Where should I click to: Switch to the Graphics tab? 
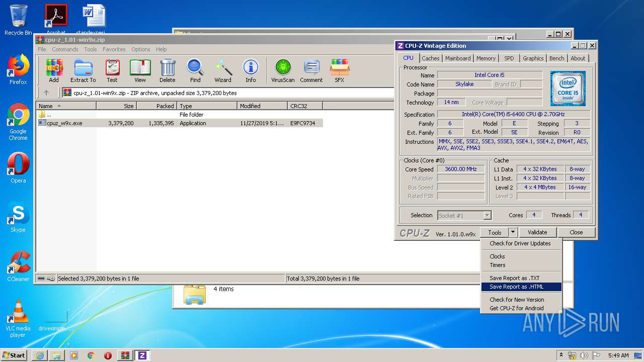coord(533,58)
